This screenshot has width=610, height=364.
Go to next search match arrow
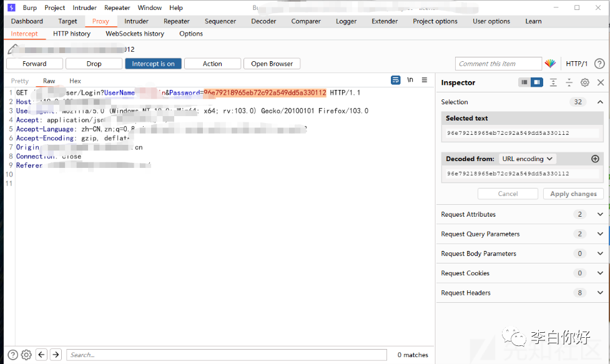click(56, 354)
